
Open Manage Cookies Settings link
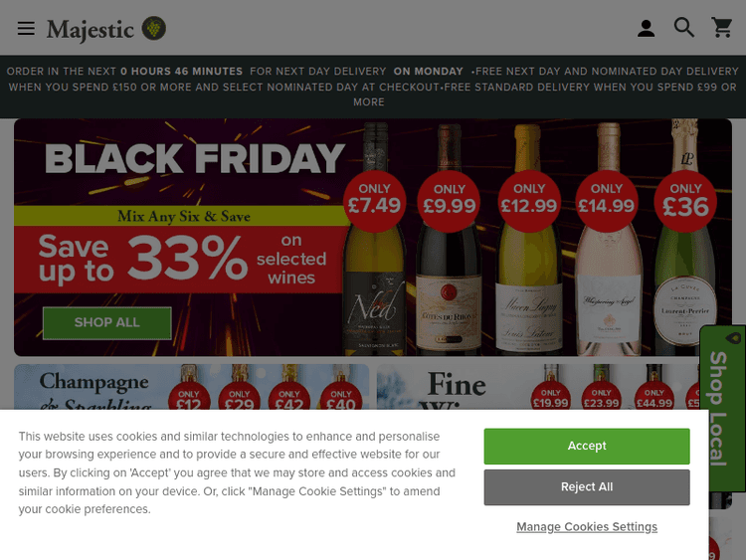587,527
